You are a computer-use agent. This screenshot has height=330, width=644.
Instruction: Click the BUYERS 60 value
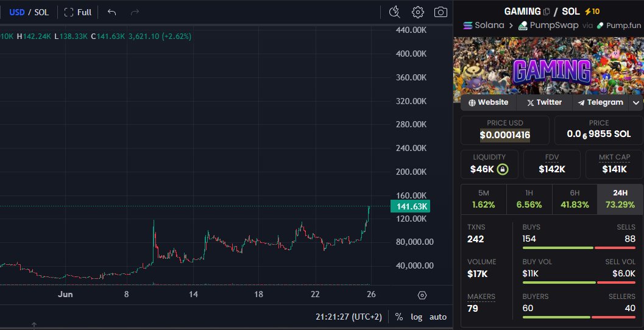click(x=528, y=308)
